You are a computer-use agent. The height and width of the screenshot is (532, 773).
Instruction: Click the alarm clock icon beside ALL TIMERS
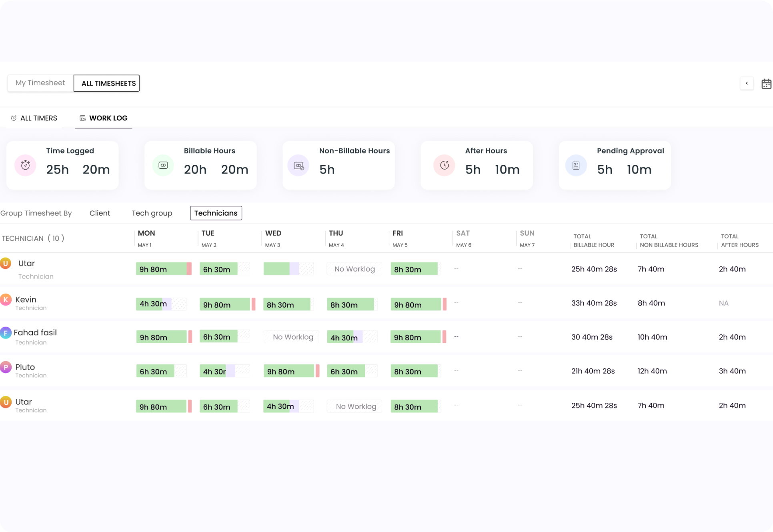click(14, 118)
